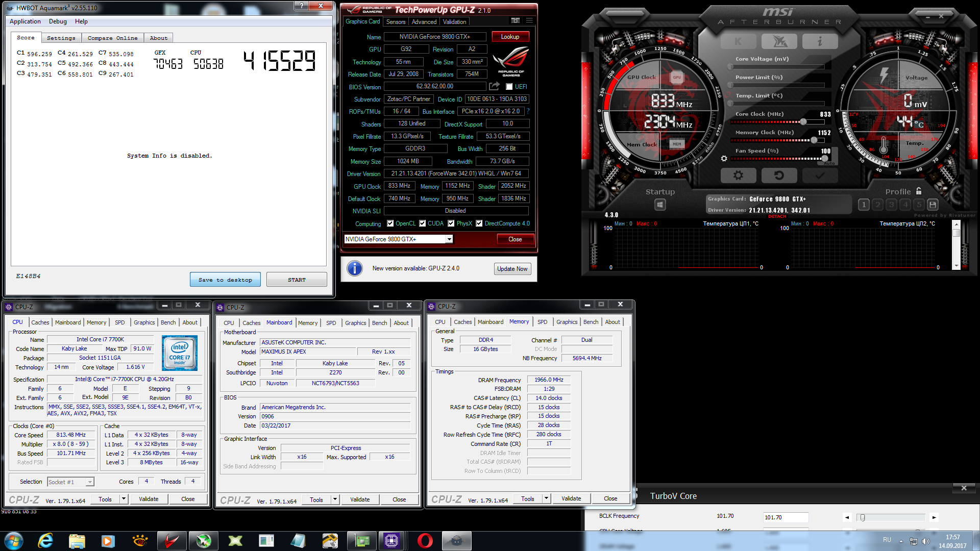980x551 pixels.
Task: Adjust the Memory Clock slider handle in Afterburner
Action: (x=814, y=140)
